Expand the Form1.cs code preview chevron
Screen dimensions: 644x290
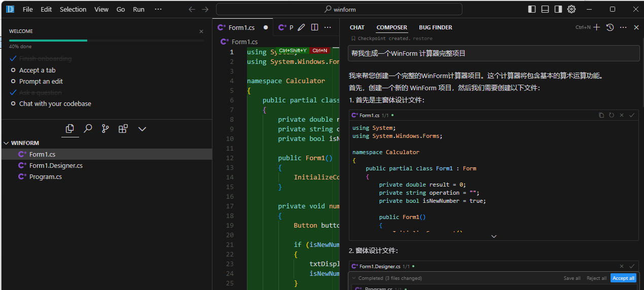pos(493,236)
